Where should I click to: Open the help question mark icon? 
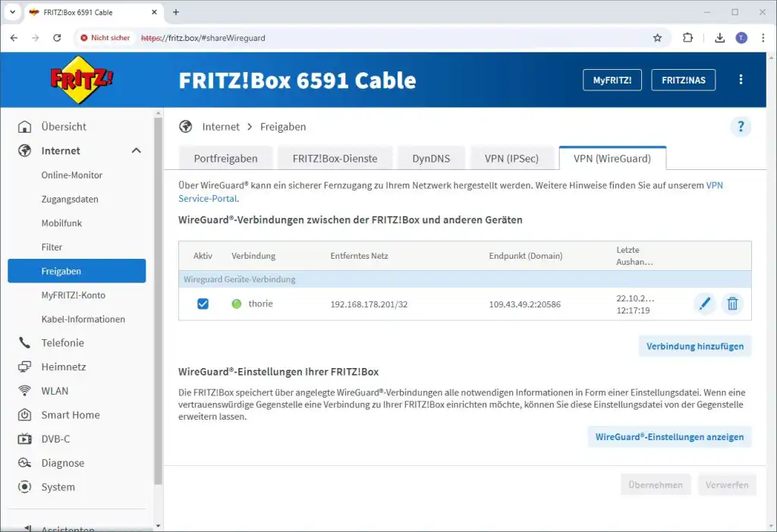[x=741, y=127]
